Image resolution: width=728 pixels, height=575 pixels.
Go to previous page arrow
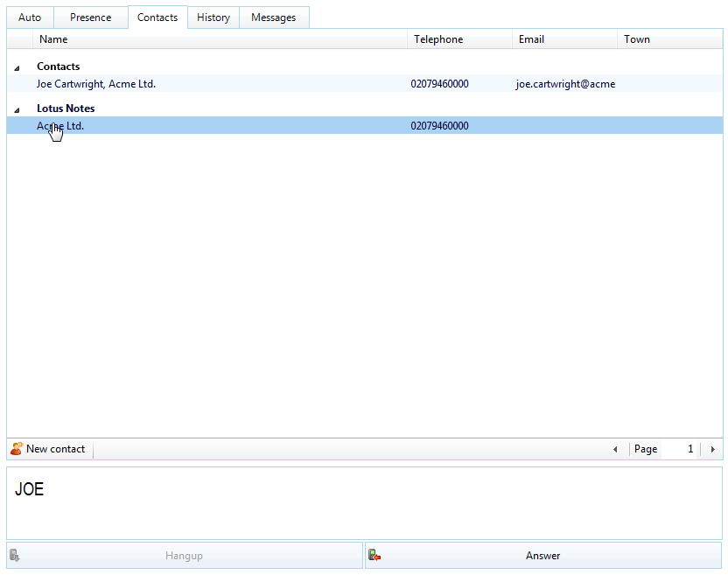click(x=615, y=449)
